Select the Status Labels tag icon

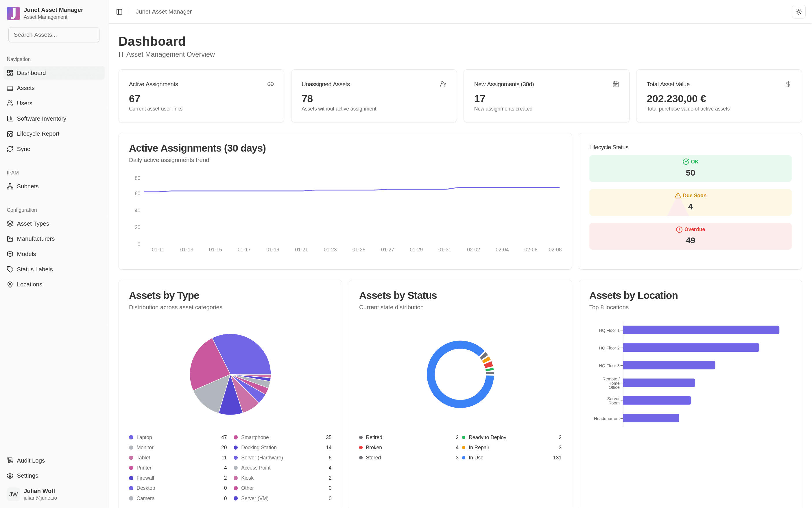10,269
